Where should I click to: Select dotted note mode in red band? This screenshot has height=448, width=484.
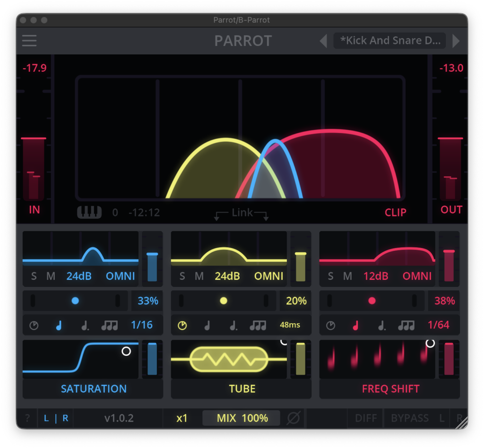(x=382, y=326)
